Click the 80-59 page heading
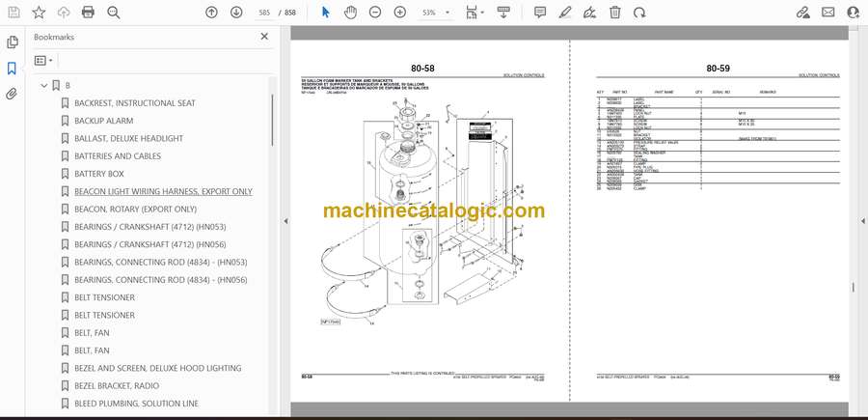868x420 pixels. point(718,69)
